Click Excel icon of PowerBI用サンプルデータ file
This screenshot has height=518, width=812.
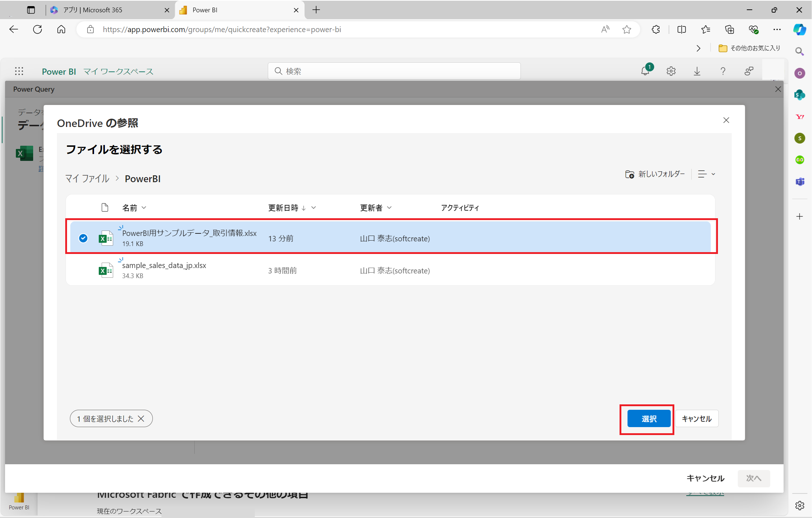[106, 238]
